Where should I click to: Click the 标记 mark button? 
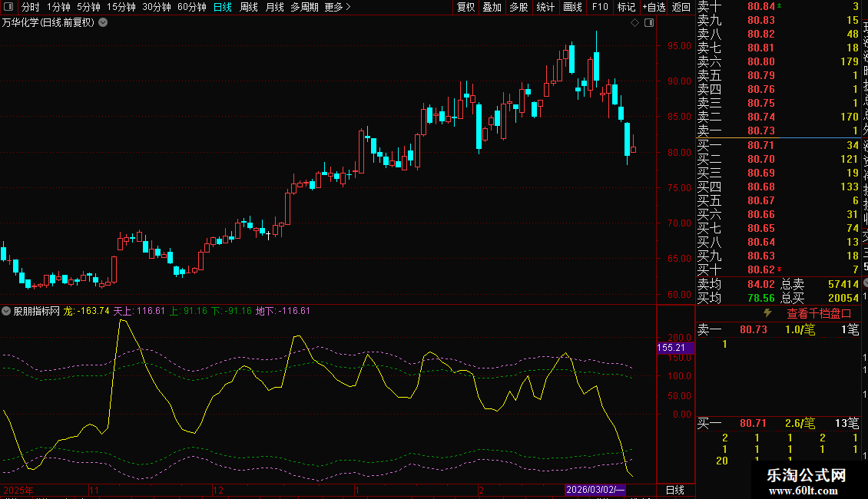[626, 7]
